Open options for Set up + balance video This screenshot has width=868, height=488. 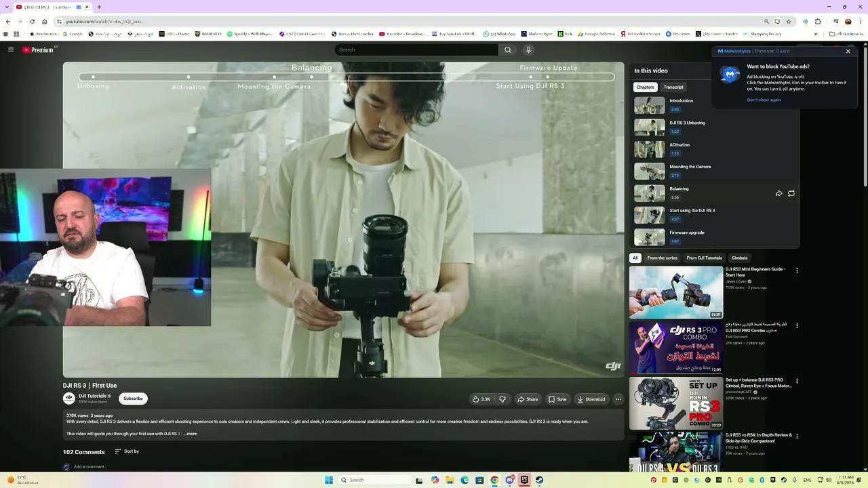click(797, 381)
